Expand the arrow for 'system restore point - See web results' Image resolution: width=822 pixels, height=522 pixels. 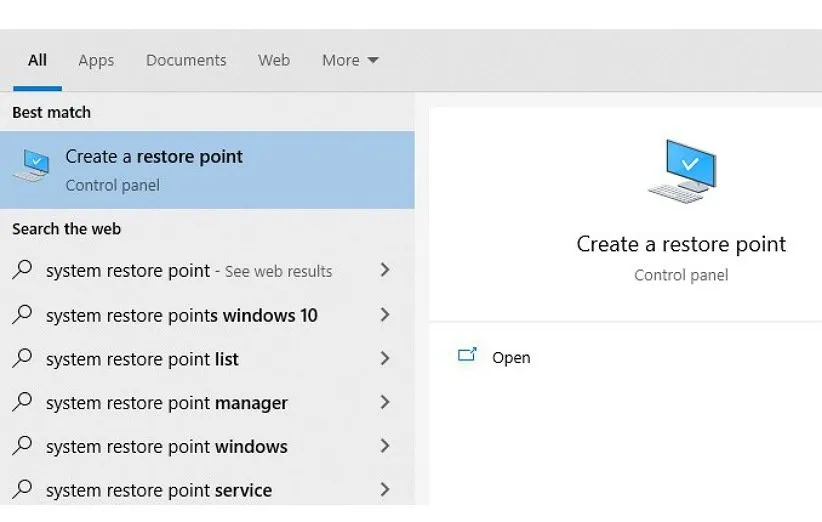pos(385,270)
